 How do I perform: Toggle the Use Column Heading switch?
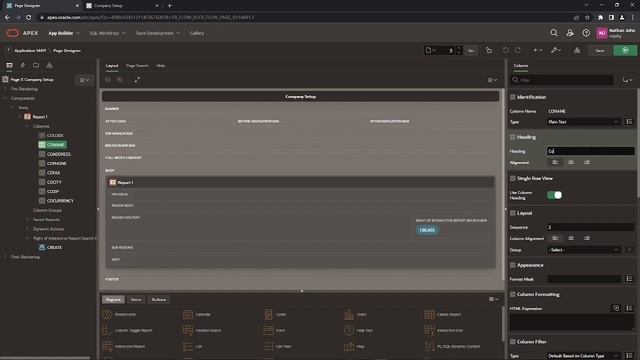point(554,195)
